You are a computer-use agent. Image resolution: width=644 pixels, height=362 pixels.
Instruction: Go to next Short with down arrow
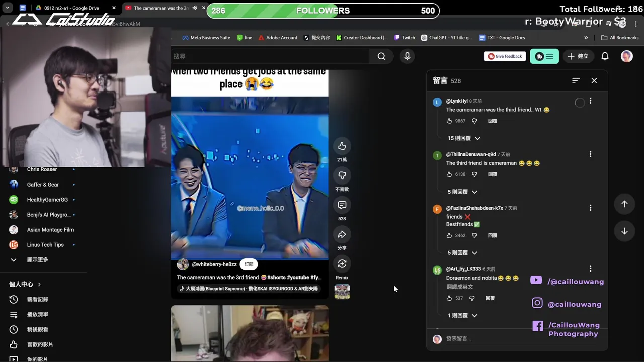pyautogui.click(x=624, y=231)
